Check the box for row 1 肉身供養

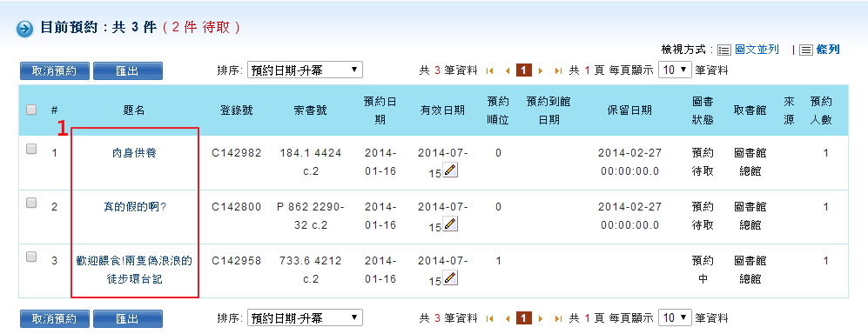point(31,149)
